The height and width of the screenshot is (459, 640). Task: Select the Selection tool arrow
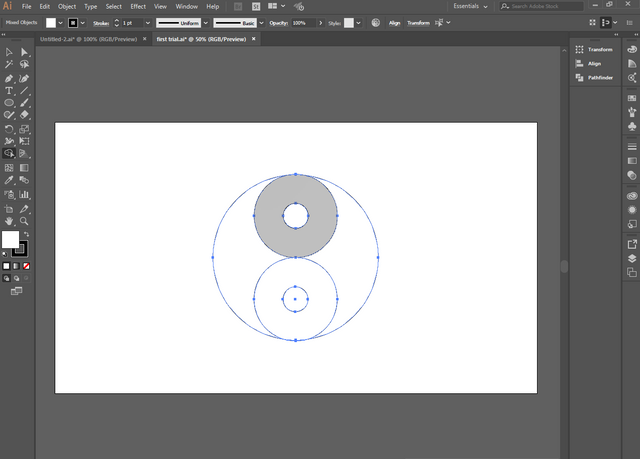tap(9, 52)
